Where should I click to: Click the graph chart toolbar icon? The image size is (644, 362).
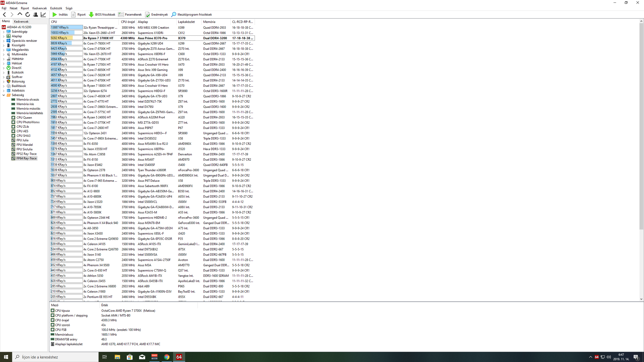point(43,15)
